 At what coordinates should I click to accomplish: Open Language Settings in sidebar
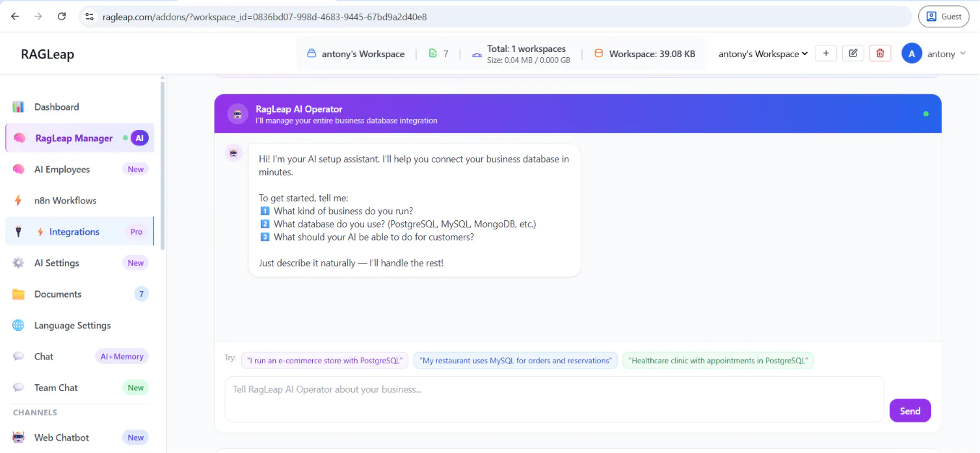coord(79,325)
